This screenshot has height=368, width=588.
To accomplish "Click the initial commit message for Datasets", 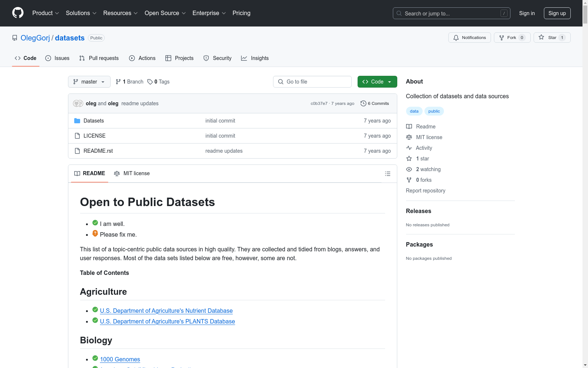I will click(220, 121).
